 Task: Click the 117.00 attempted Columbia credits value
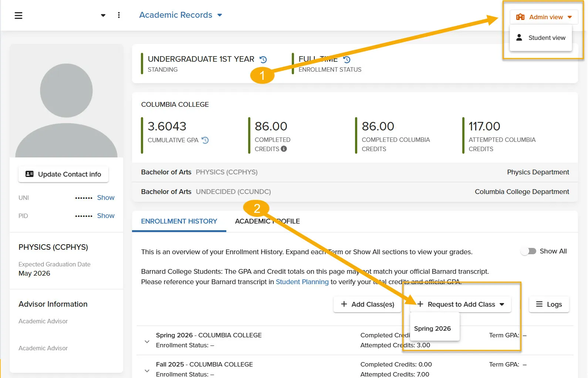(x=484, y=126)
